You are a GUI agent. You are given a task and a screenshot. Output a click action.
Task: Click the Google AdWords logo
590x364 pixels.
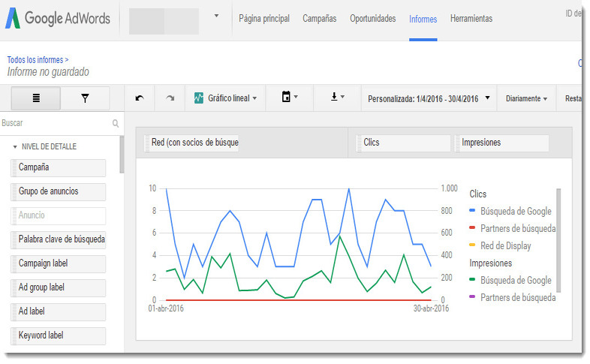pos(58,18)
